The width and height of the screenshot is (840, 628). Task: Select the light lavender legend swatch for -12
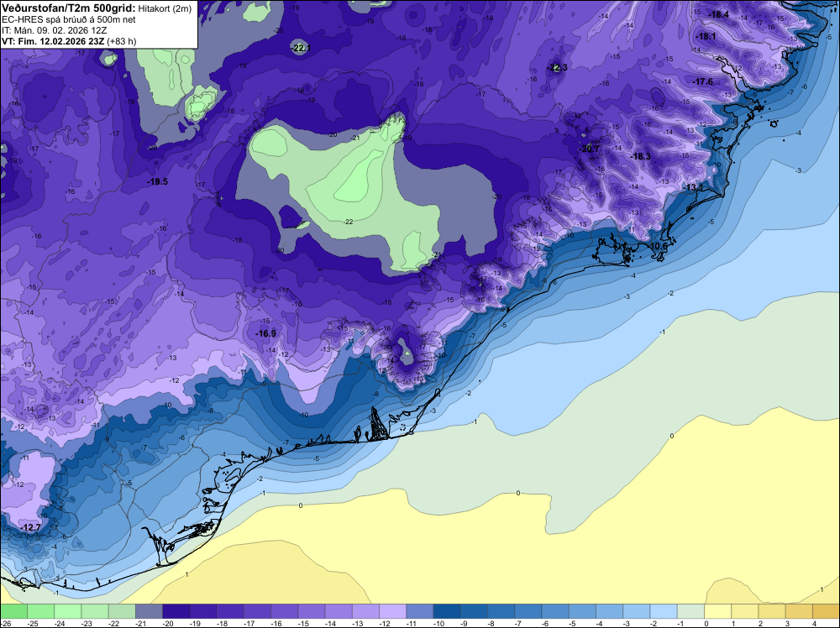coord(392,611)
